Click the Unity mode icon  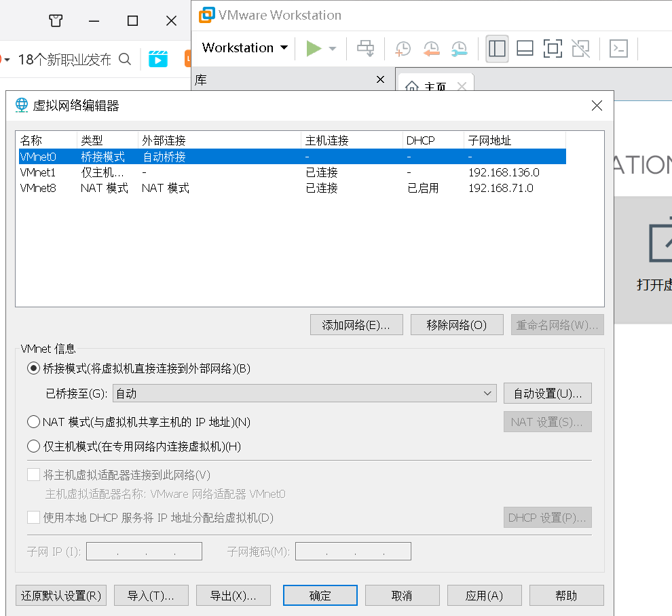coord(581,48)
